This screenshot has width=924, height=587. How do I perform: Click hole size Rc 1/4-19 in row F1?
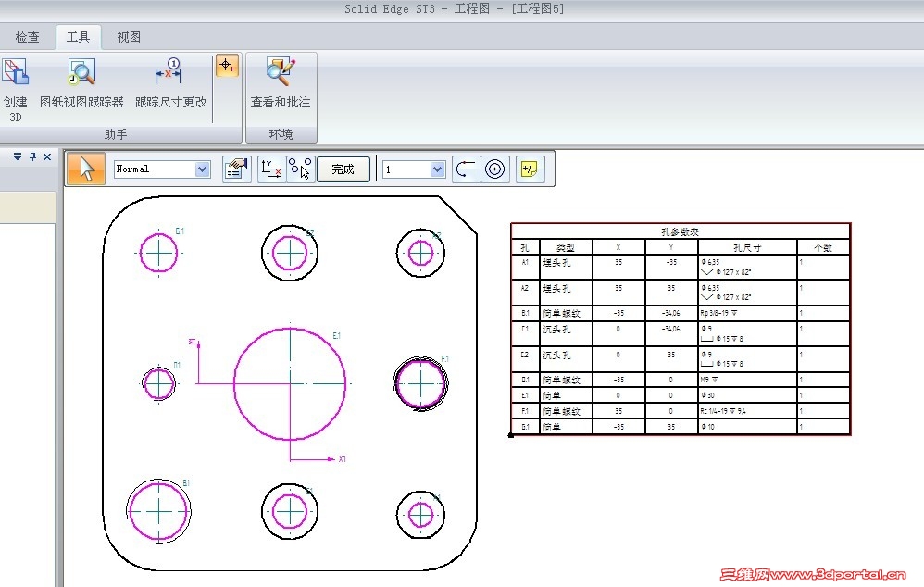(723, 411)
